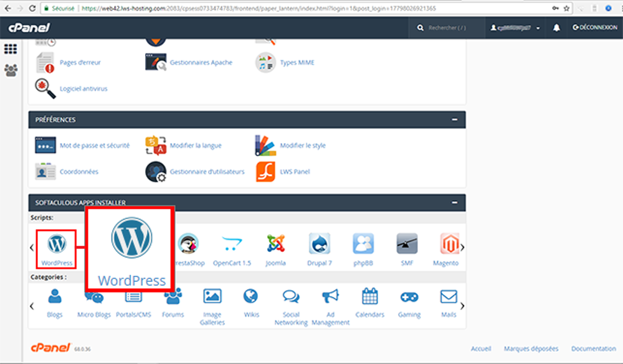
Task: Open the Image Galleries category icon
Action: click(212, 296)
